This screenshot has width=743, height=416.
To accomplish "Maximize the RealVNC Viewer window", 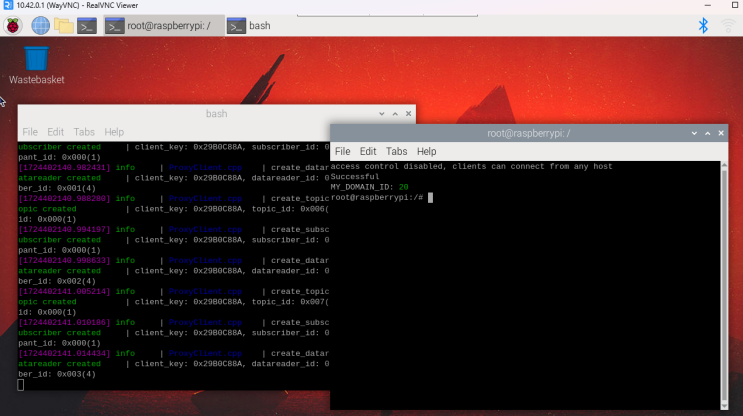I will [735, 5].
